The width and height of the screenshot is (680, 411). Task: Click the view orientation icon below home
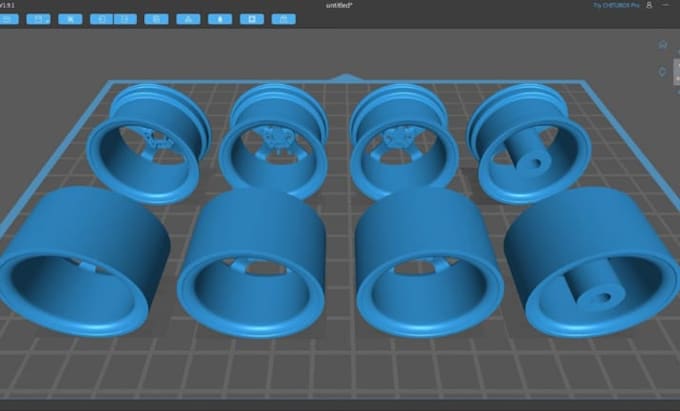(662, 72)
